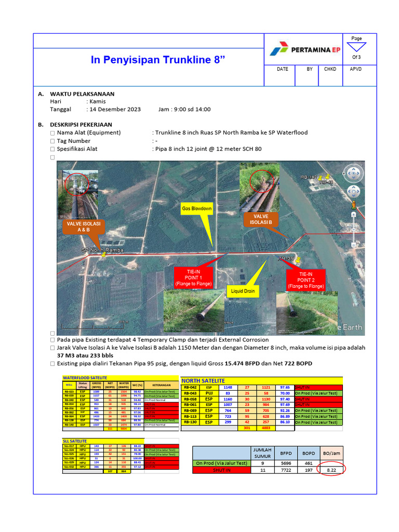Screen dimensions: 399x532
Task: Click the pipe photo above VALVE ISOLASI B
Action: click(260, 187)
